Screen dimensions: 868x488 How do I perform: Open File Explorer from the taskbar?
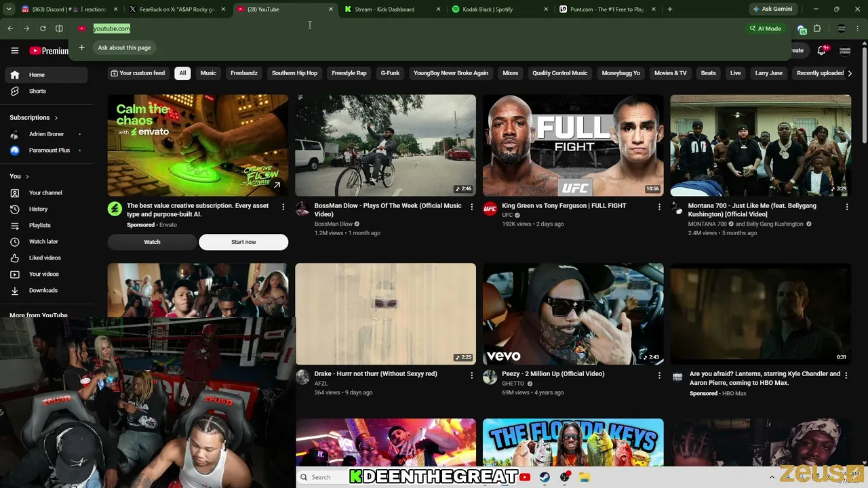[x=585, y=477]
